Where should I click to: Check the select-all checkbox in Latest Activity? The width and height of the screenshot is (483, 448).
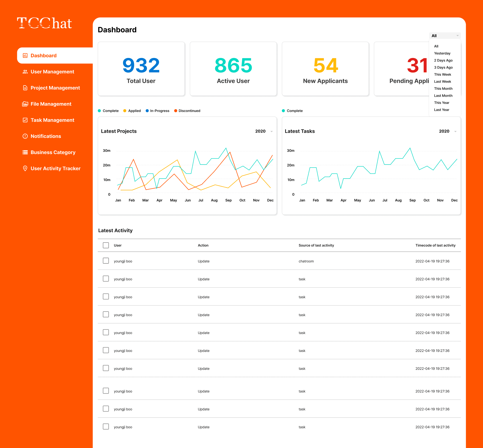click(106, 245)
